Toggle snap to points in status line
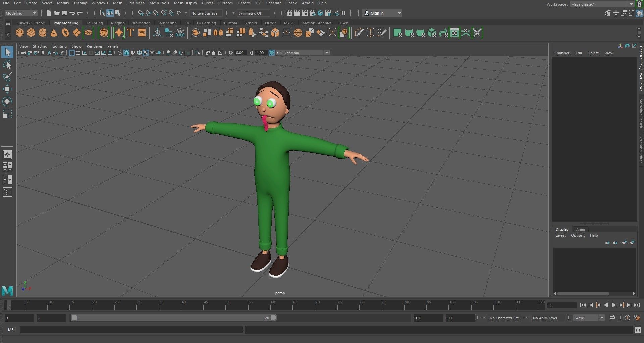 coord(156,13)
